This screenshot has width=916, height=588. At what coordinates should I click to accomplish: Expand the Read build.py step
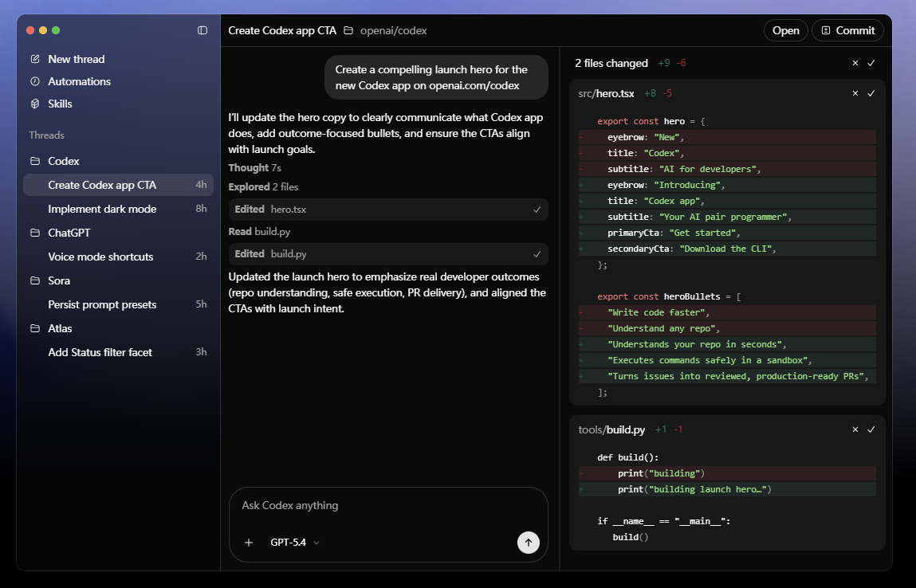[x=259, y=232]
